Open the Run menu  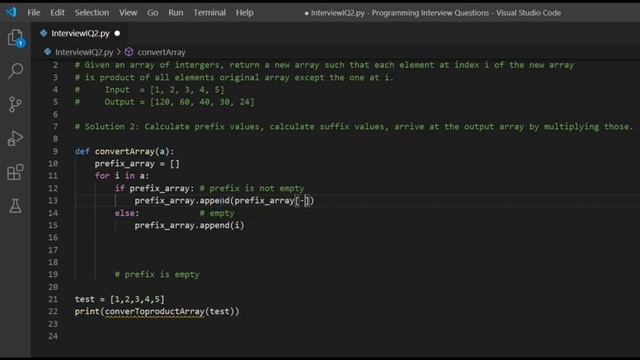tap(176, 13)
